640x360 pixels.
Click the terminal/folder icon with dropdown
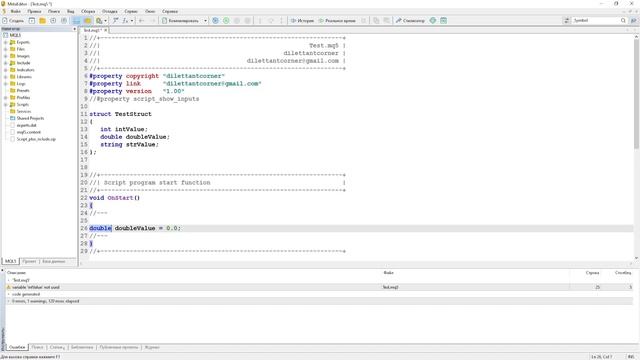tap(99, 20)
